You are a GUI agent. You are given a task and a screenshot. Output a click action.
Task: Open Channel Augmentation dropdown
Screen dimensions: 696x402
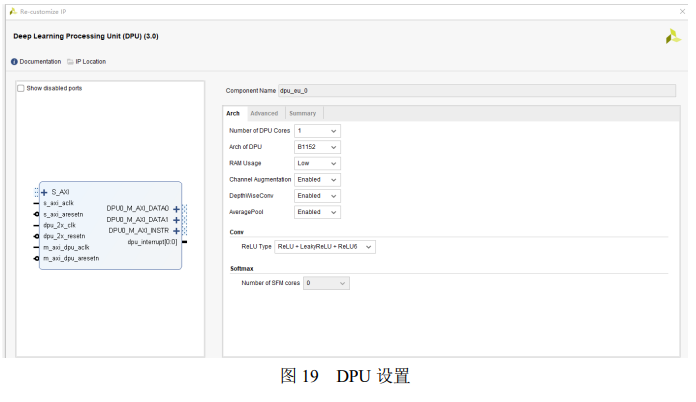(x=317, y=180)
